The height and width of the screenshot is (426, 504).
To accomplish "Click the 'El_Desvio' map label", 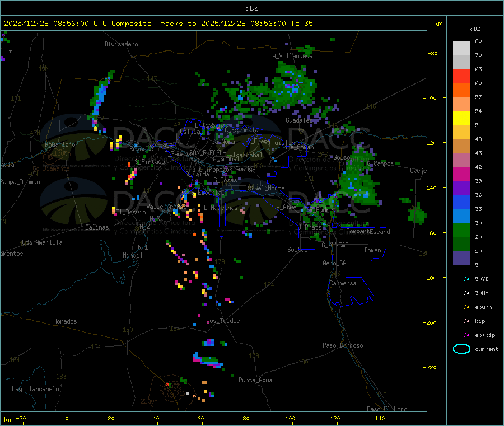I will (131, 212).
